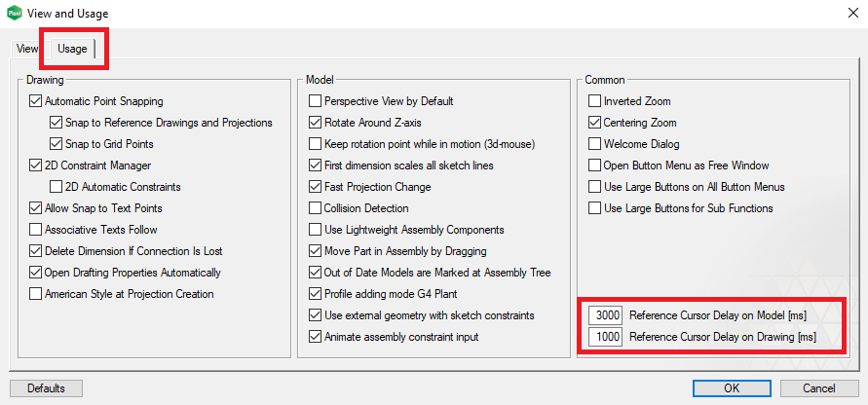The image size is (868, 405).
Task: Enable Collision Detection checkbox
Action: (x=315, y=208)
